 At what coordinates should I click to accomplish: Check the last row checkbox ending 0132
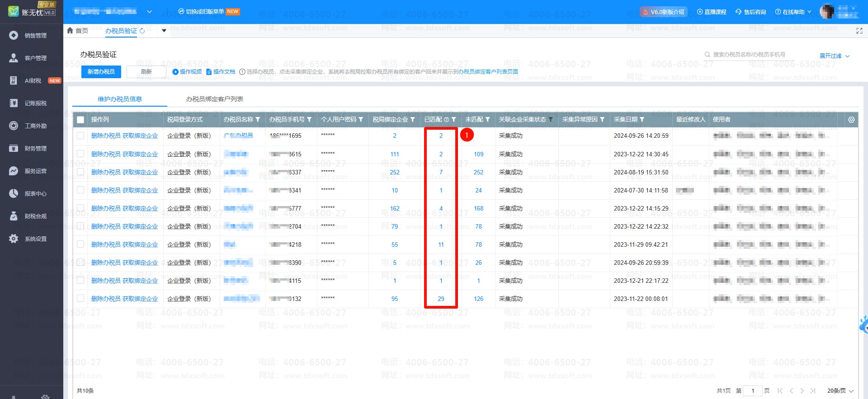[x=80, y=298]
